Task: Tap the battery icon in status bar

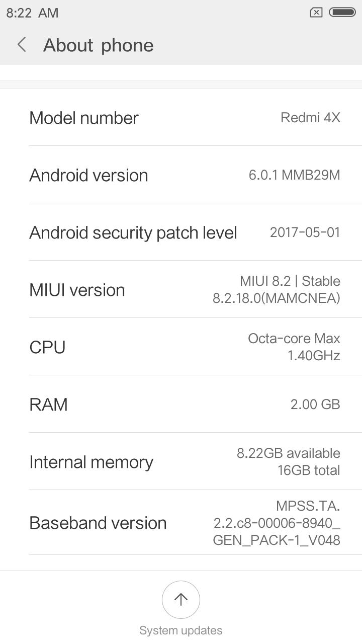Action: click(342, 13)
